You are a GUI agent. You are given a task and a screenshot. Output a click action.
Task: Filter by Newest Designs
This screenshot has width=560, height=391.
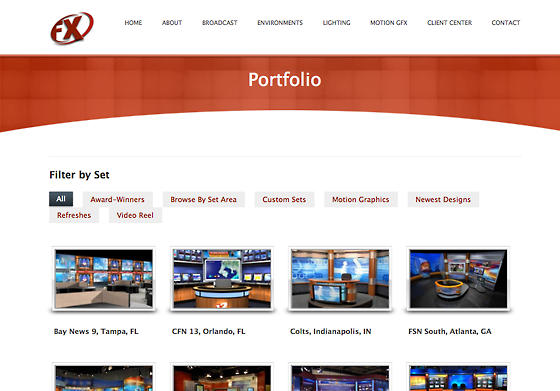[443, 199]
